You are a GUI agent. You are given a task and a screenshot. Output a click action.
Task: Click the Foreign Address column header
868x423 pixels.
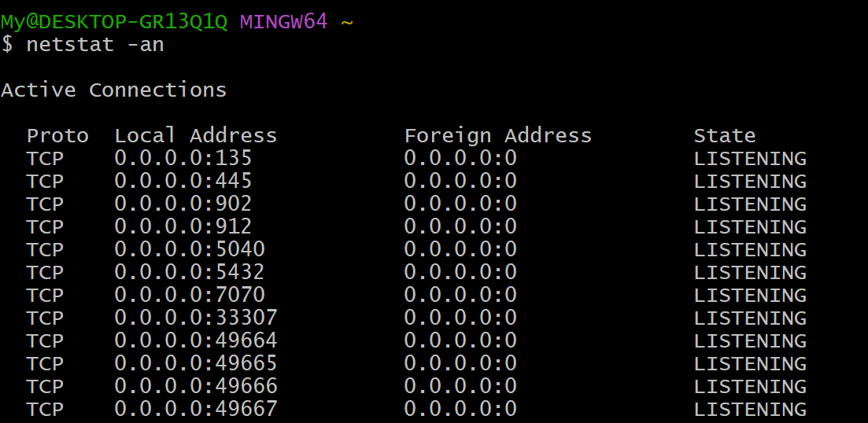click(x=497, y=135)
